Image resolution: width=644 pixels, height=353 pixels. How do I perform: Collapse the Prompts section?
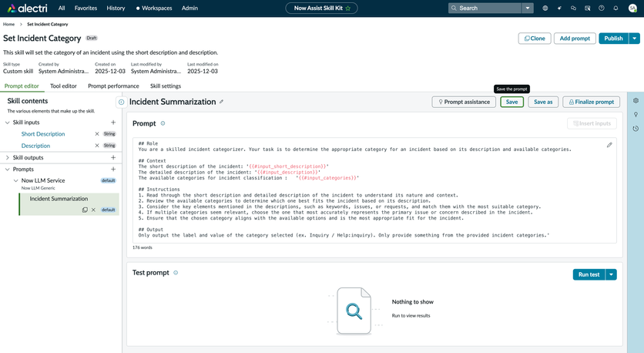click(x=8, y=170)
